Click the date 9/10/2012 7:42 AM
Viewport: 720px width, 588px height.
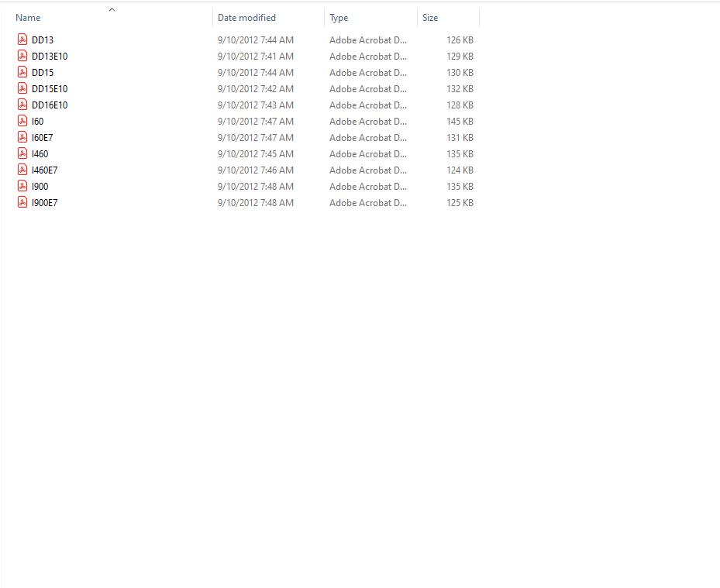click(x=256, y=89)
